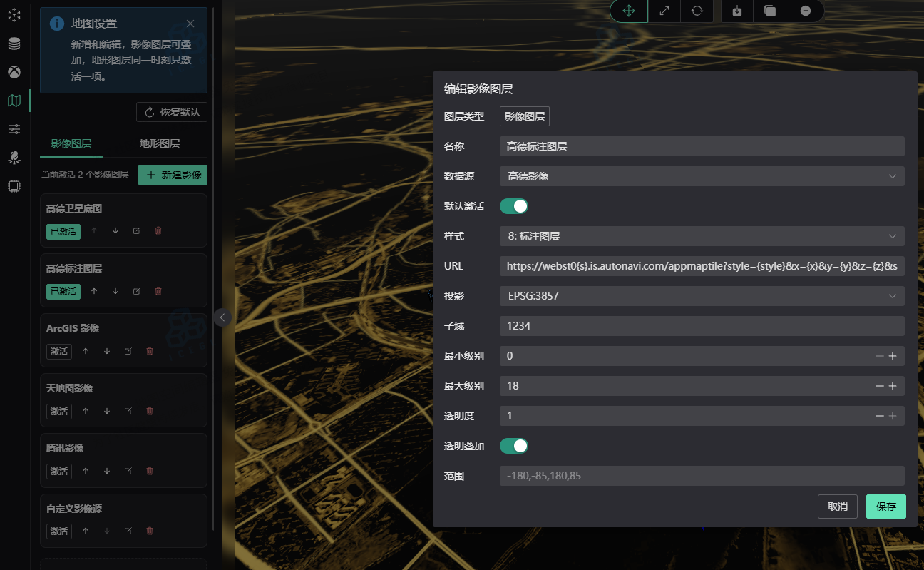Disable the 默认激活 toggle
The width and height of the screenshot is (924, 570).
[x=513, y=205]
